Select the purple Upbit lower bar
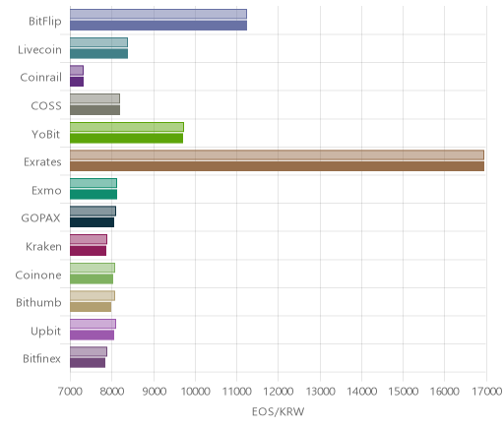 92,335
